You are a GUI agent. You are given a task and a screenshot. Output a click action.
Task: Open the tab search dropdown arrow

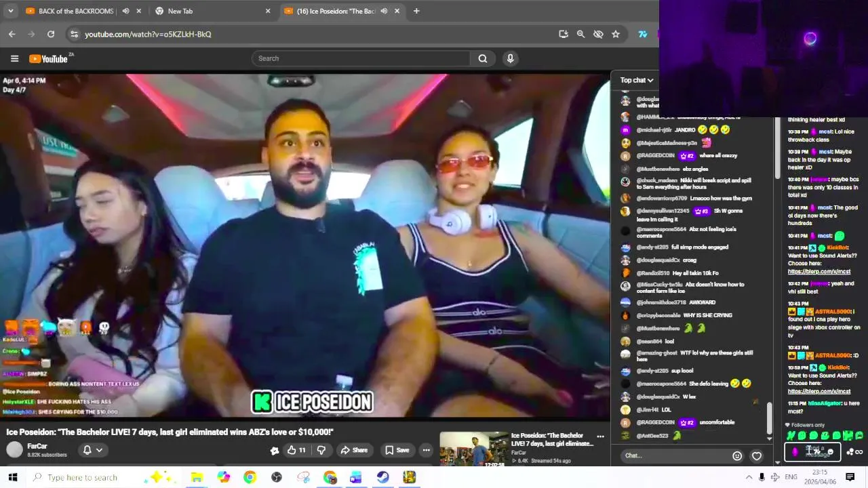click(x=10, y=11)
